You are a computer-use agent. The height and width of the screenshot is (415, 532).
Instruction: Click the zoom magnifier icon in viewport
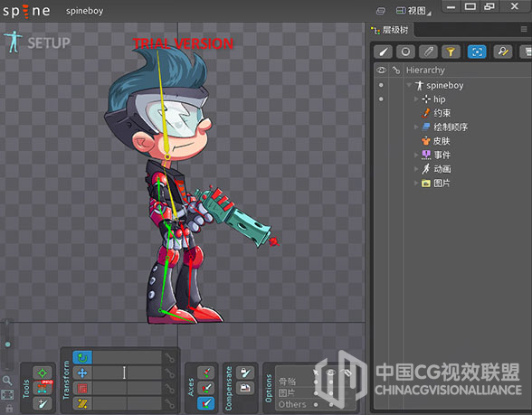(7, 381)
